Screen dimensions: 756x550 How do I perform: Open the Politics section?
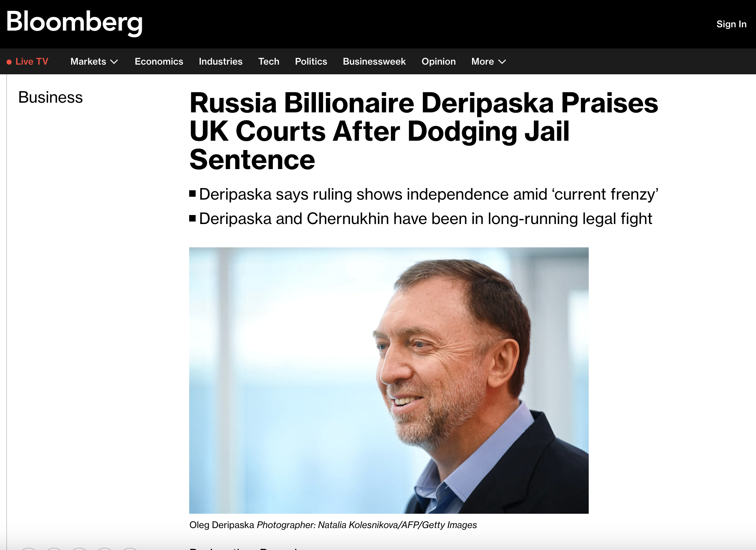(311, 62)
